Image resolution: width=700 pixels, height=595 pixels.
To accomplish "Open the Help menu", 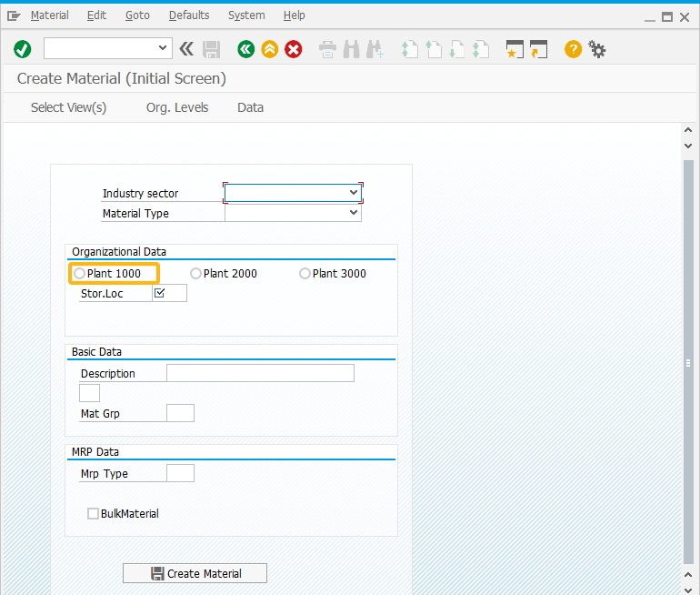I will pos(295,15).
